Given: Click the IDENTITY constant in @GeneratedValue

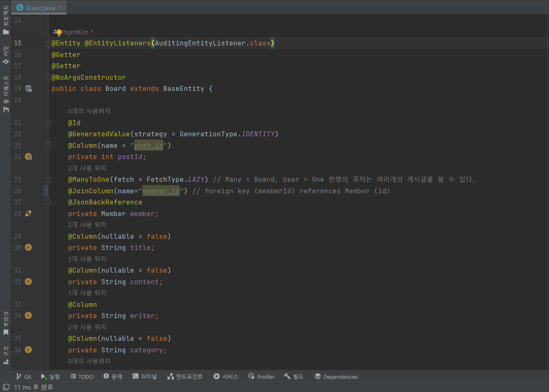Looking at the screenshot, I should pos(258,134).
